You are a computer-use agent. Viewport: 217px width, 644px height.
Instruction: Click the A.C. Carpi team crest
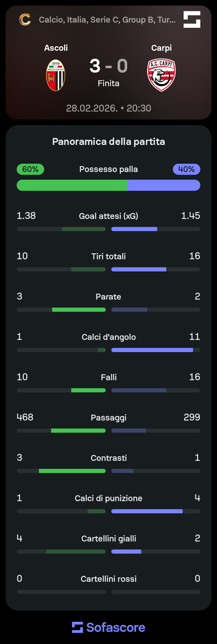161,75
